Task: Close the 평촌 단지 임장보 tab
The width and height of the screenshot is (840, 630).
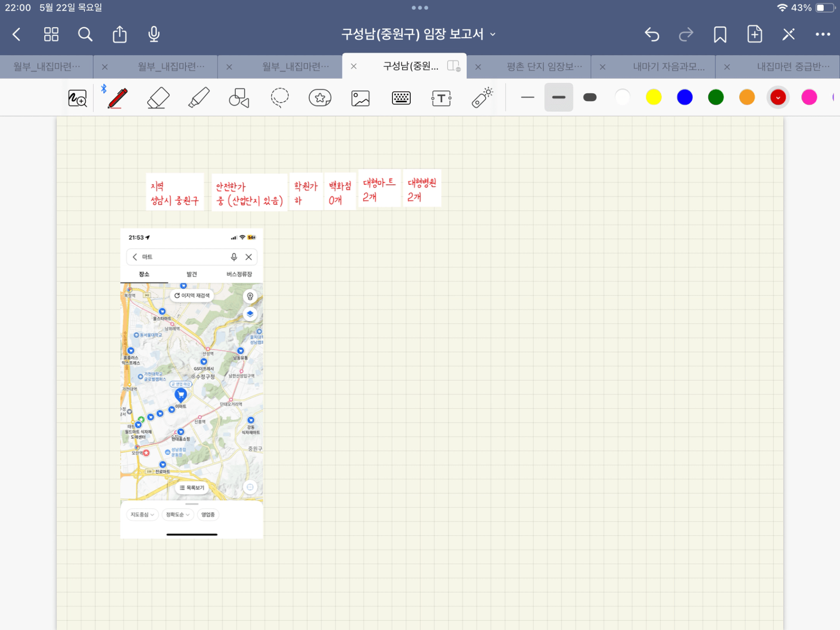Action: point(478,66)
